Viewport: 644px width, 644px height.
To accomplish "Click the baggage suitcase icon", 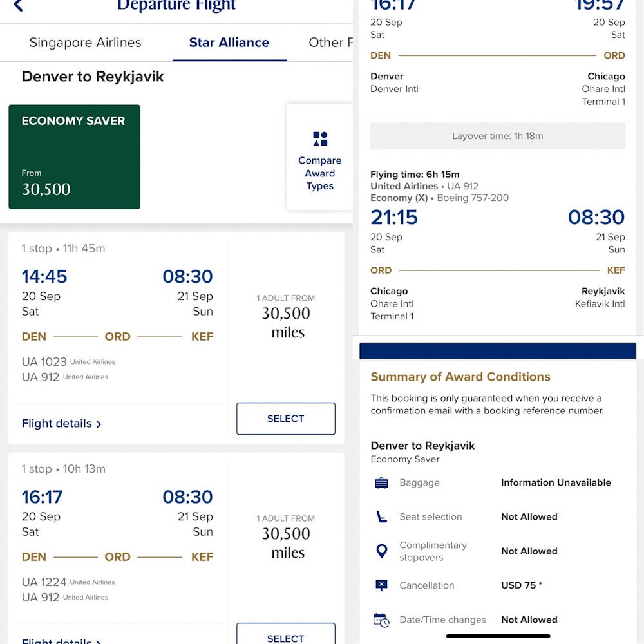I will [x=381, y=483].
